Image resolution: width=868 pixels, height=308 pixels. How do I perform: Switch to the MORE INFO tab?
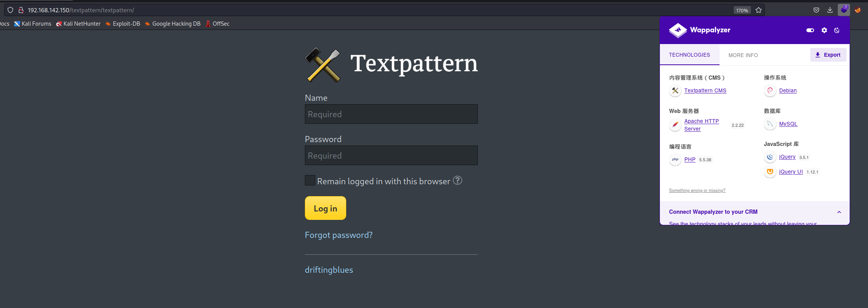[x=743, y=55]
